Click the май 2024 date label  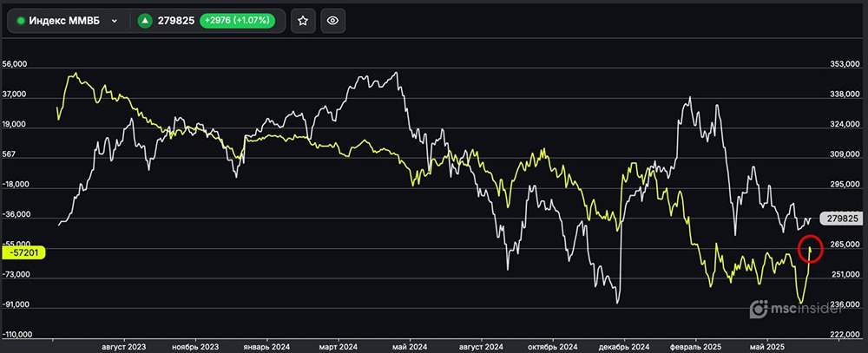click(410, 347)
